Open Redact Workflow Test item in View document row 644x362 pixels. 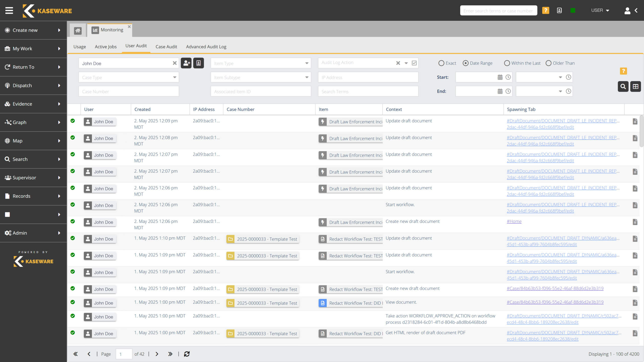[x=351, y=303]
